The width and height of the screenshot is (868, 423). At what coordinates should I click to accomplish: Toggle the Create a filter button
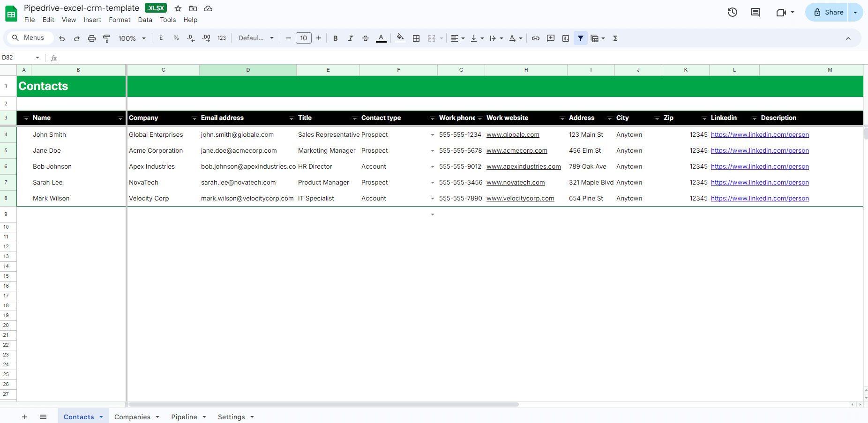click(581, 38)
